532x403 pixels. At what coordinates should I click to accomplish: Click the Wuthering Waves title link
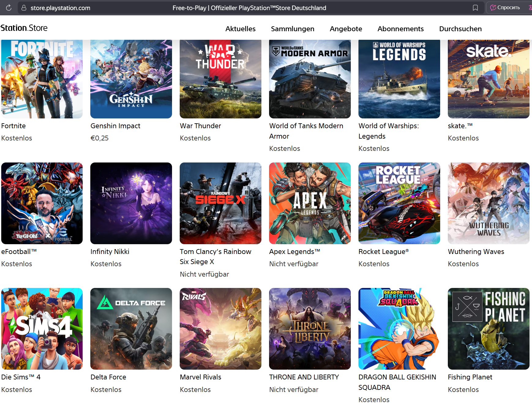(476, 252)
